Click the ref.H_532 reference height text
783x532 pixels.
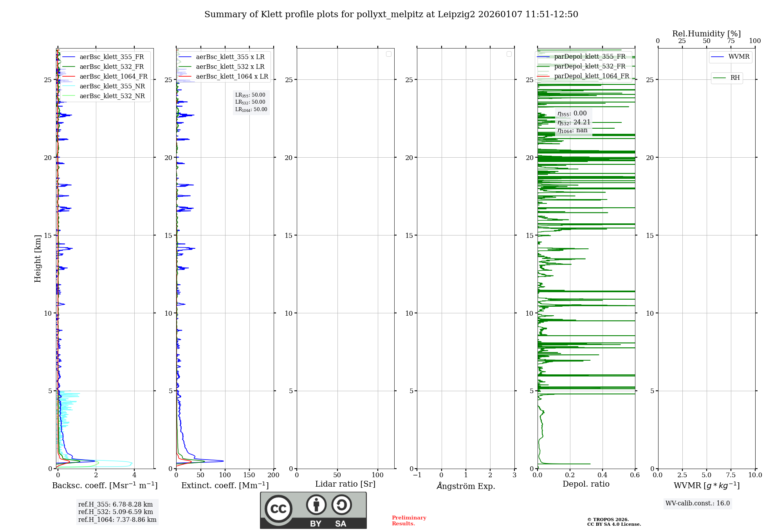[115, 512]
